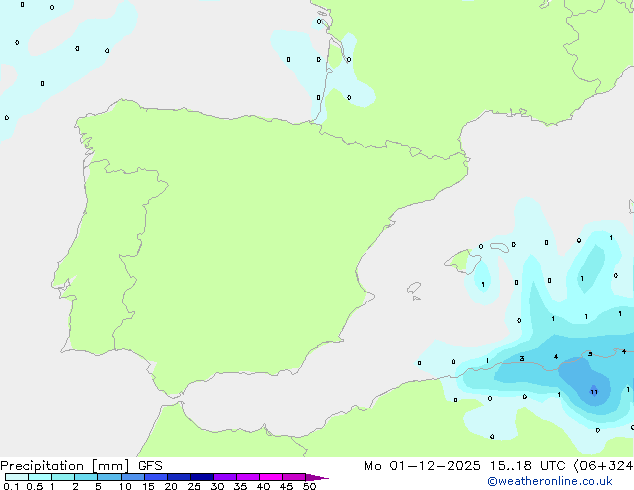The height and width of the screenshot is (490, 634).
Task: Click the legend scale label "25"
Action: [x=194, y=486]
